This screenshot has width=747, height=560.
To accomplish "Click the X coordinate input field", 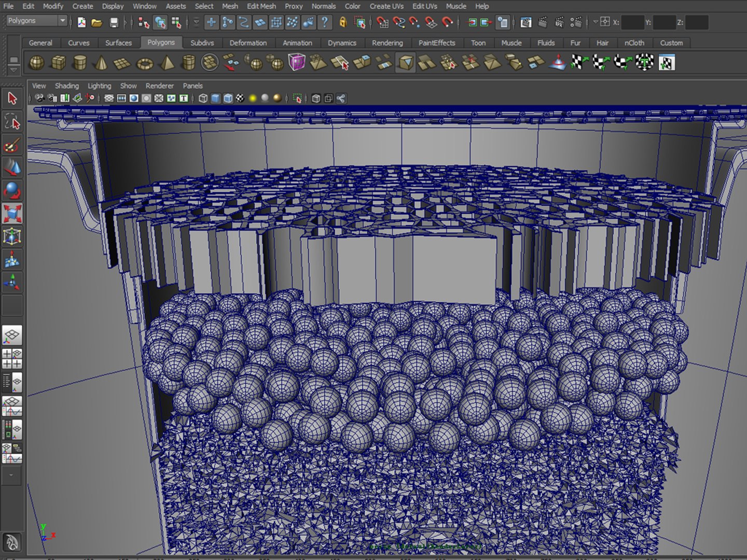I will 632,22.
